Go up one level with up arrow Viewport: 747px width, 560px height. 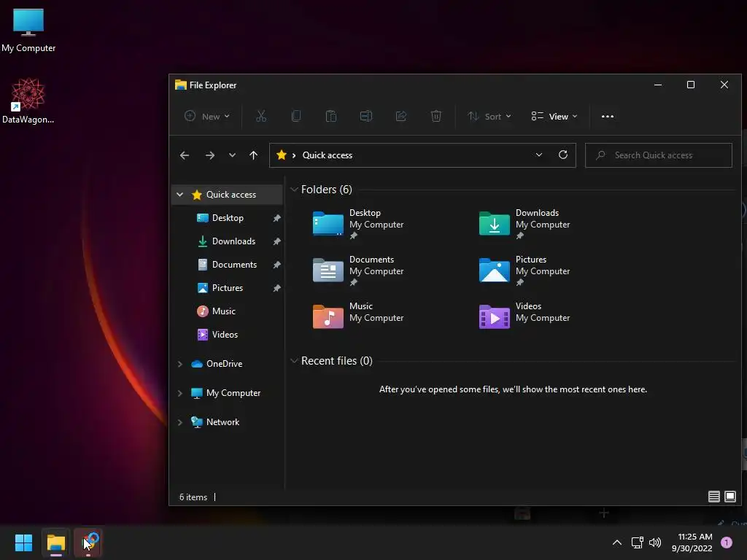(253, 155)
